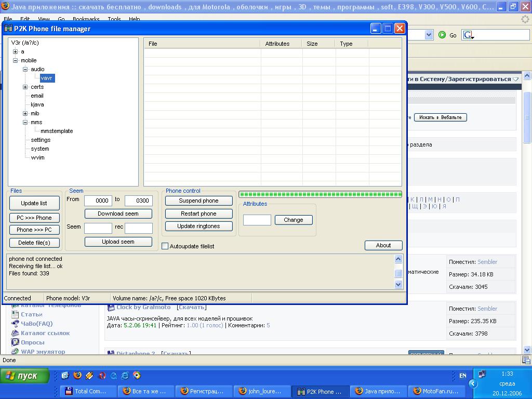Click the Seem 'From' field showing 0000

tap(98, 201)
